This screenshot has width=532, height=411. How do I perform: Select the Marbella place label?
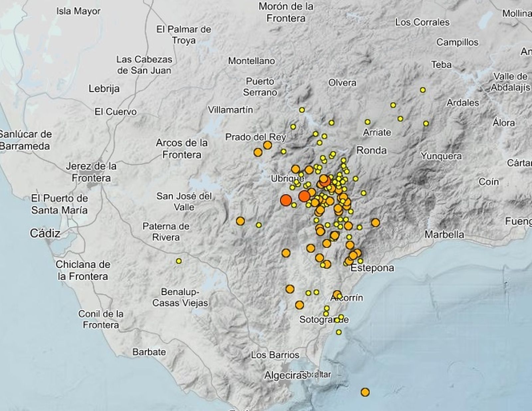(x=445, y=234)
